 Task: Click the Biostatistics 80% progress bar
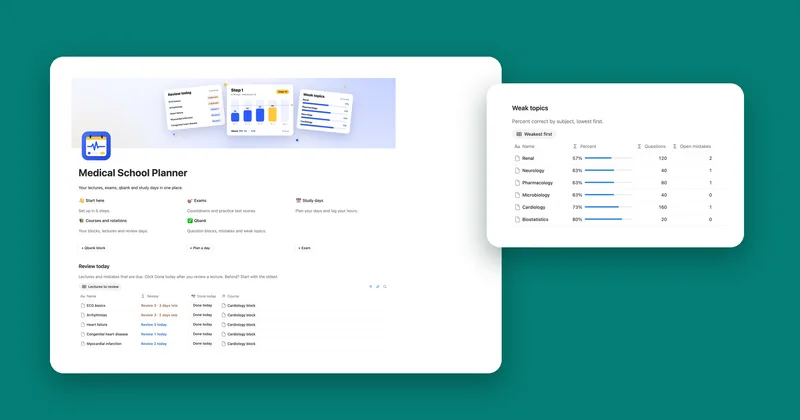coord(608,219)
